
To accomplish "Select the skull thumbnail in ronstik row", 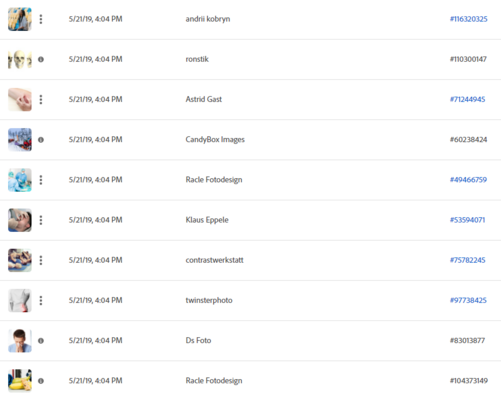I will 20,59.
